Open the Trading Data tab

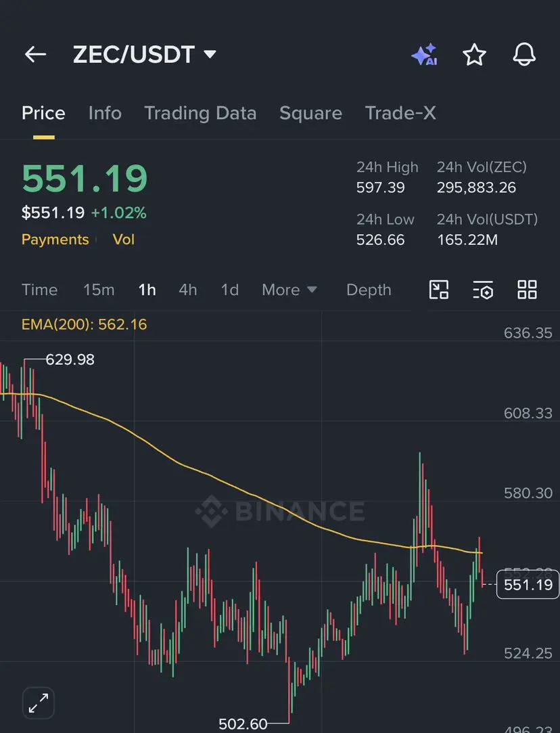[x=200, y=114]
